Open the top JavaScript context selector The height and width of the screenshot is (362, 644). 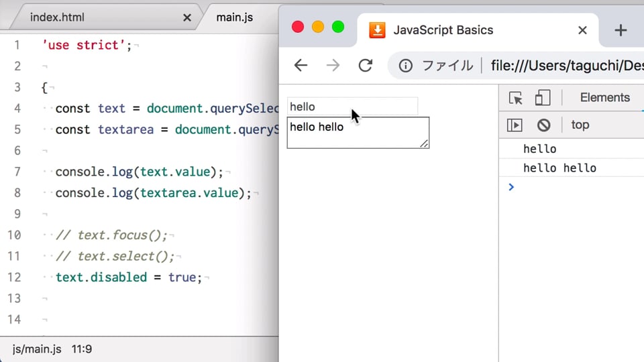pyautogui.click(x=580, y=125)
